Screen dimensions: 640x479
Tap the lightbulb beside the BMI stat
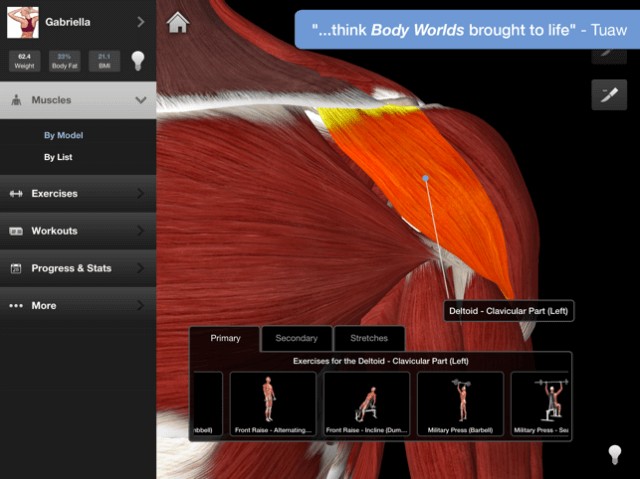tap(138, 61)
